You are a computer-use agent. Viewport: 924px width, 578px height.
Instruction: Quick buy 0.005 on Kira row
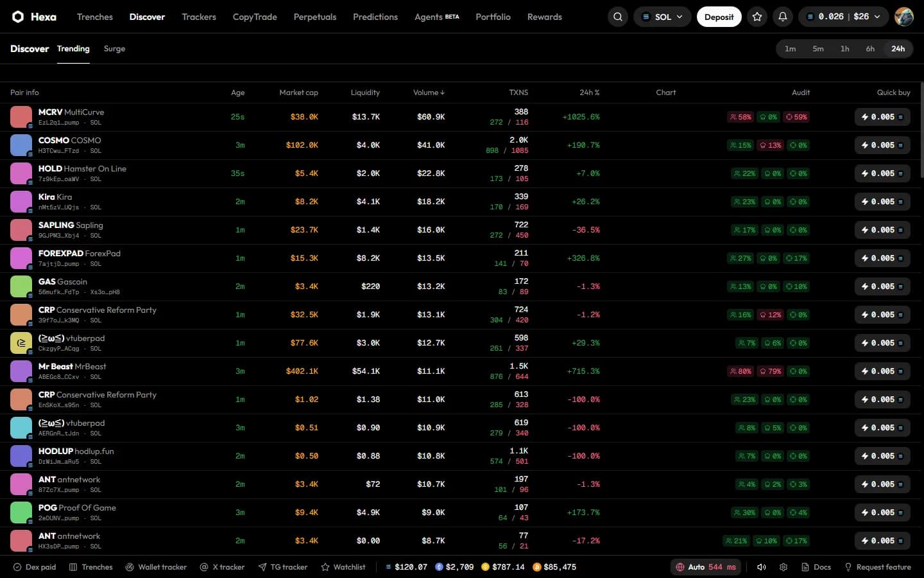(882, 202)
